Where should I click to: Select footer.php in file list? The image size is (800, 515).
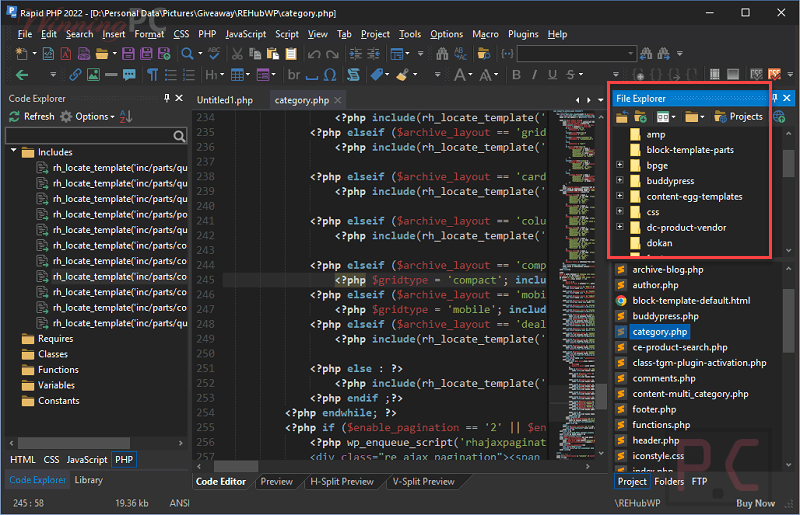tap(654, 409)
